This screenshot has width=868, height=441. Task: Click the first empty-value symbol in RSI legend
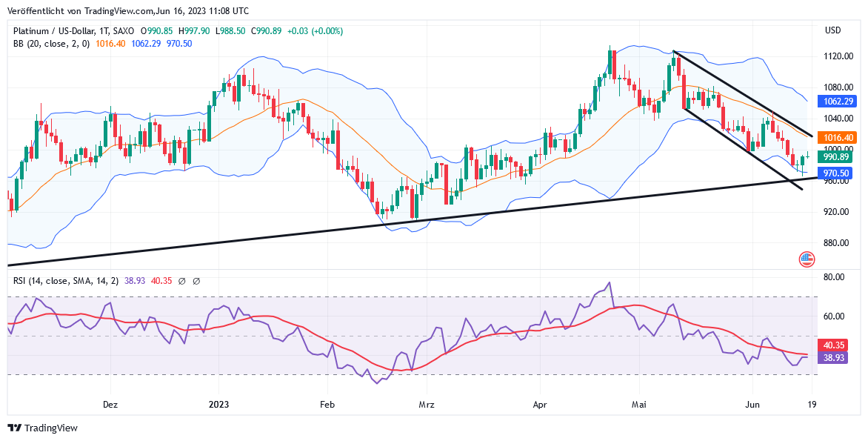[183, 281]
